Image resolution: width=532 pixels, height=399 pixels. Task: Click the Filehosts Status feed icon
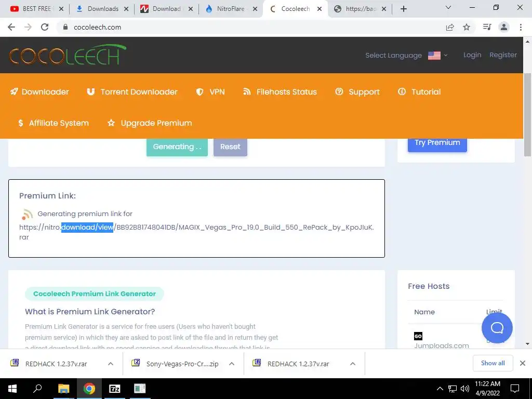(x=247, y=91)
